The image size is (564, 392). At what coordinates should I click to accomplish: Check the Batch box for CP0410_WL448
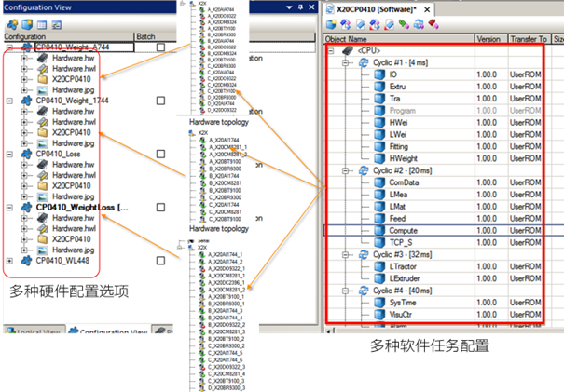[160, 260]
